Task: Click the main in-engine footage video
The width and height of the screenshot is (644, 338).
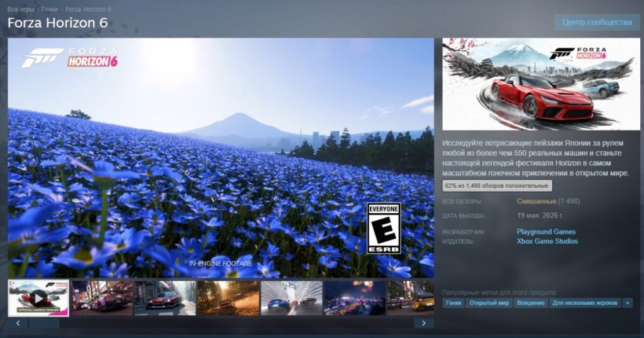Action: point(221,158)
